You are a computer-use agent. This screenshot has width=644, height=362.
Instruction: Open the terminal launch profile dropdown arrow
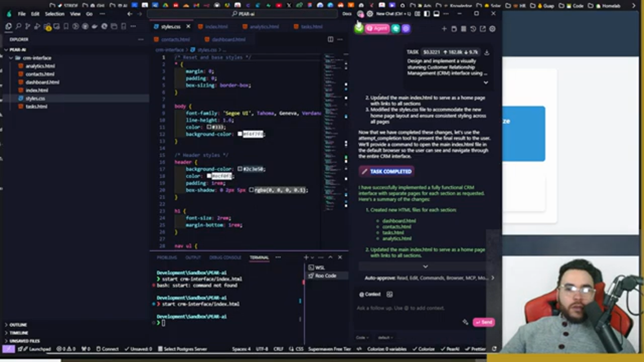point(312,257)
